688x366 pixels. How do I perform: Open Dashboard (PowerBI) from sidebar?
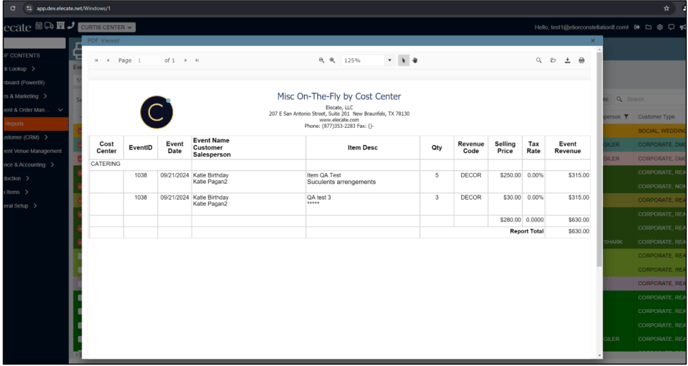click(24, 83)
